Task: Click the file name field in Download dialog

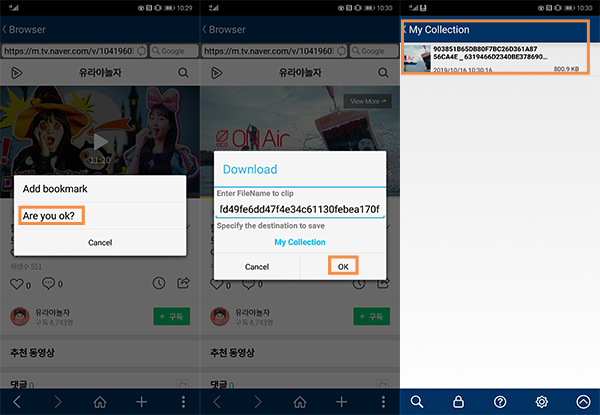Action: point(299,209)
